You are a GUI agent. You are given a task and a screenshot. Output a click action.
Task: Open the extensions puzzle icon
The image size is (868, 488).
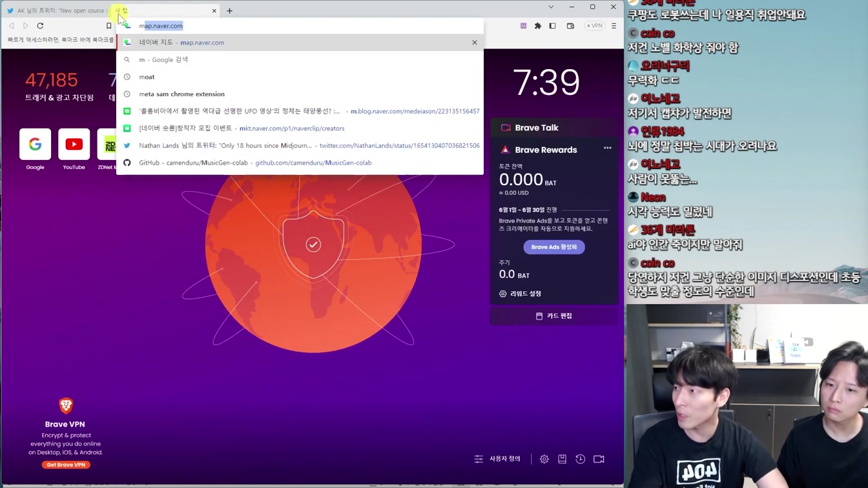pos(538,26)
